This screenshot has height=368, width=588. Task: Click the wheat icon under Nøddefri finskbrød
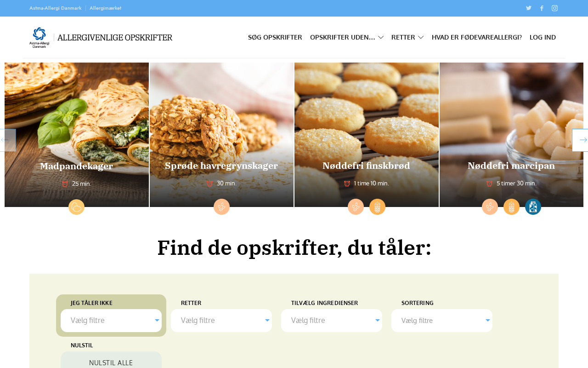[378, 207]
